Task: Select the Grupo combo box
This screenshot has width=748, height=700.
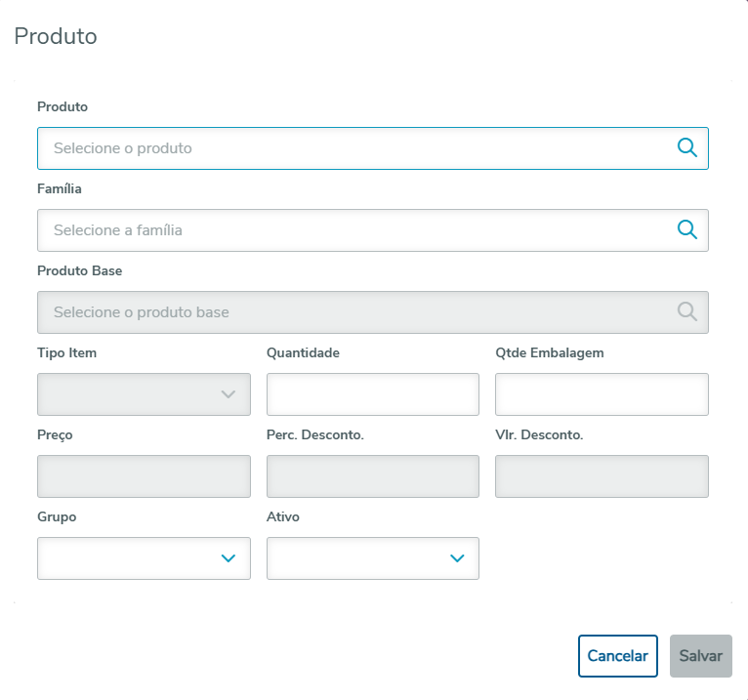Action: [127, 558]
